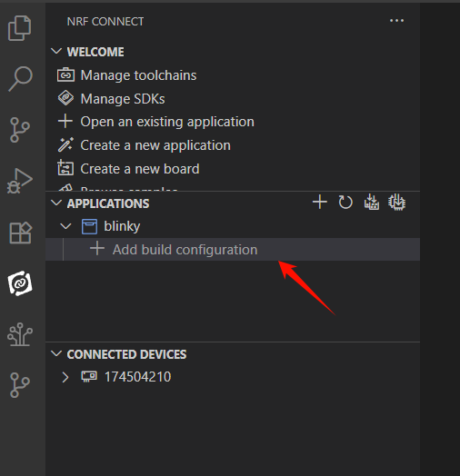Open the Extensions view icon
Image resolution: width=460 pixels, height=476 pixels.
click(x=20, y=233)
